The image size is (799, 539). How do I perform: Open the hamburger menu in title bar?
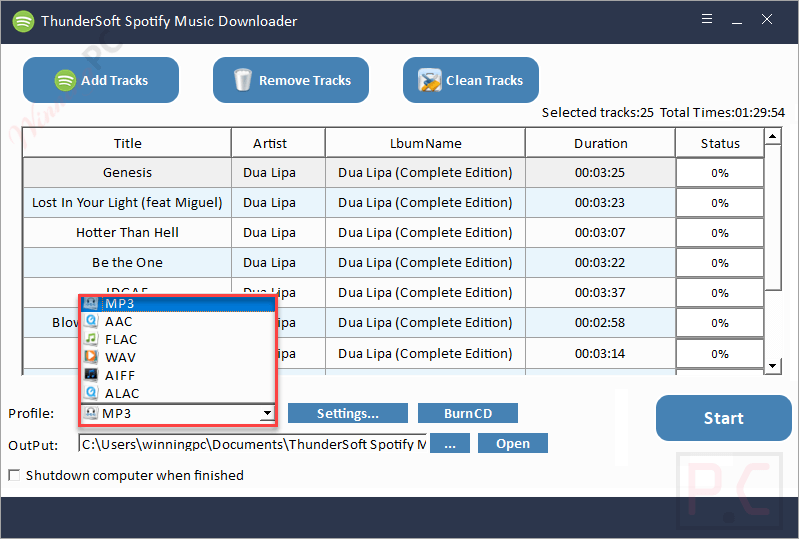(x=707, y=19)
